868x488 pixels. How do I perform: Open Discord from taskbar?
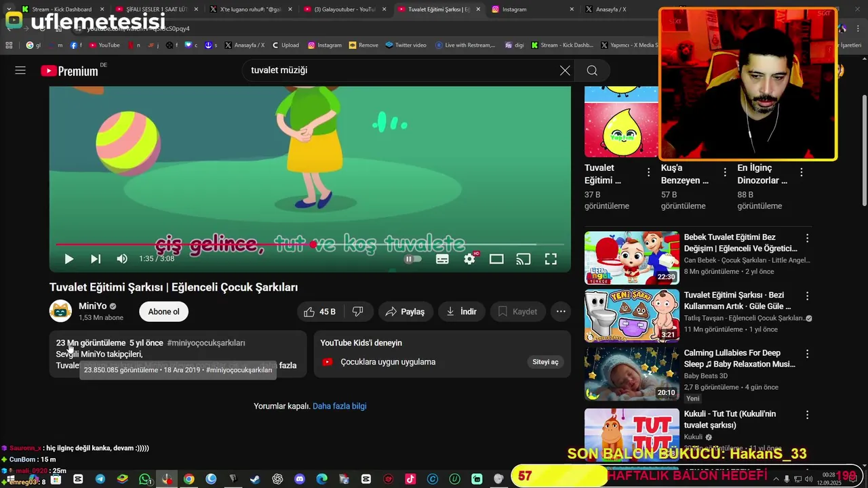[x=300, y=479]
